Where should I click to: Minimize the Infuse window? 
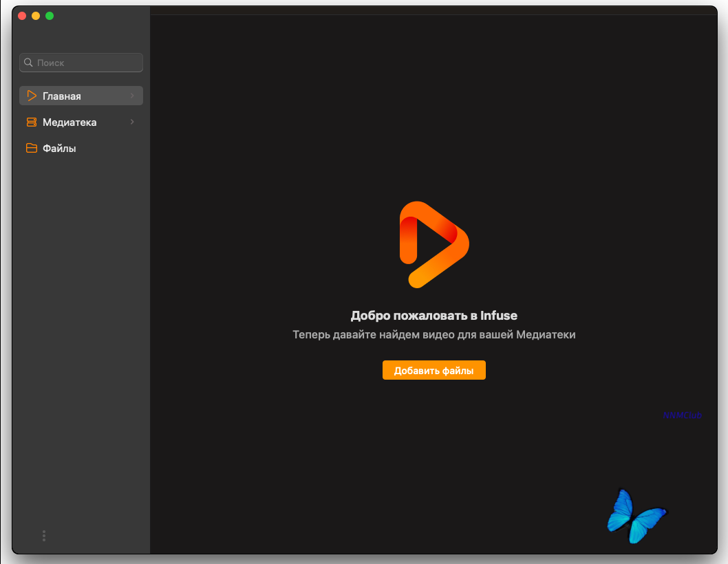pyautogui.click(x=36, y=16)
